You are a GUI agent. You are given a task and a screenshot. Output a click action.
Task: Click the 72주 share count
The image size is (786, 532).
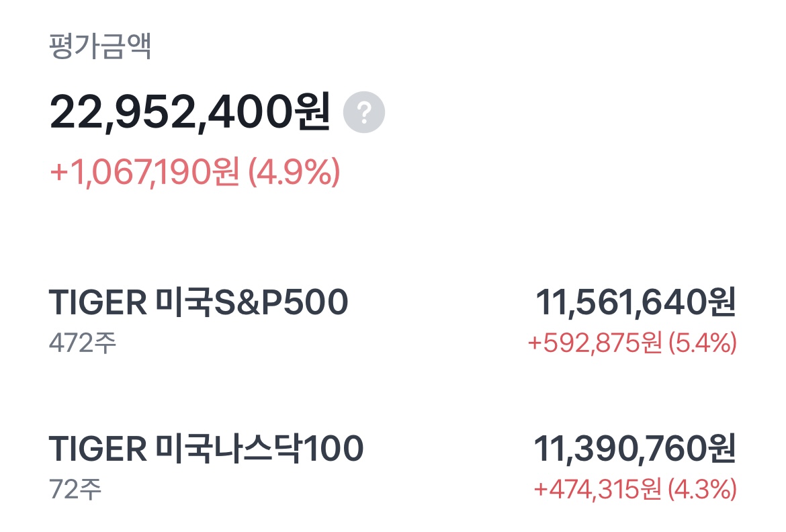pyautogui.click(x=75, y=488)
